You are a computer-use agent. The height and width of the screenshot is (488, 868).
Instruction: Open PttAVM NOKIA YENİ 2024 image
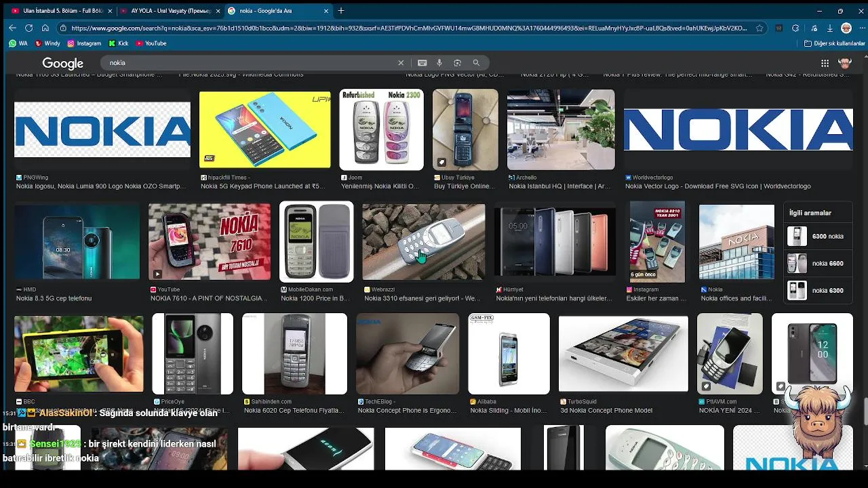point(730,353)
